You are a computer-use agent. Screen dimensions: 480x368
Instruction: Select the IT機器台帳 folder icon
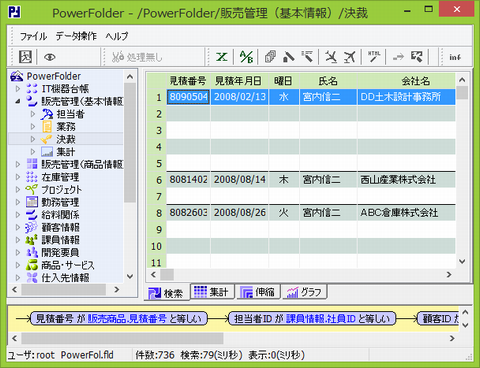click(32, 89)
